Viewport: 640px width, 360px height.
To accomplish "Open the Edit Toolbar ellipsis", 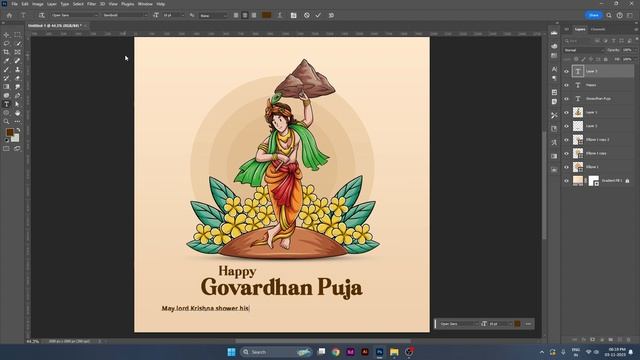I will click(17, 122).
